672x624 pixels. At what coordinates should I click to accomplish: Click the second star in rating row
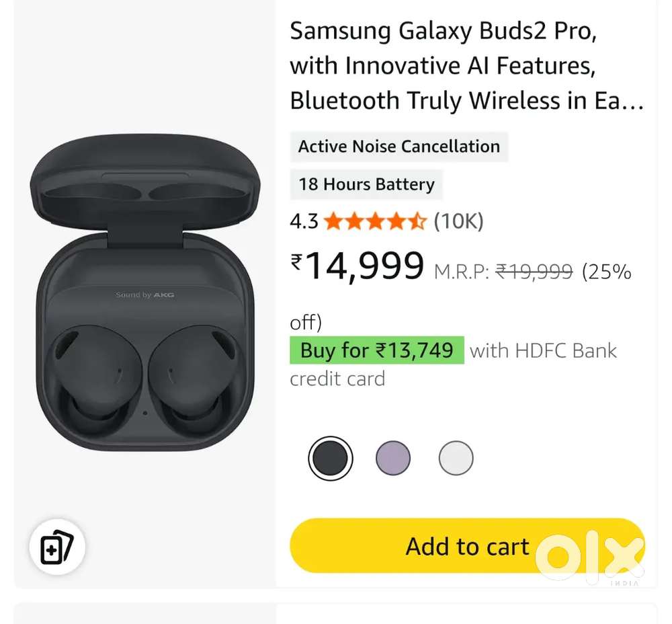point(355,221)
